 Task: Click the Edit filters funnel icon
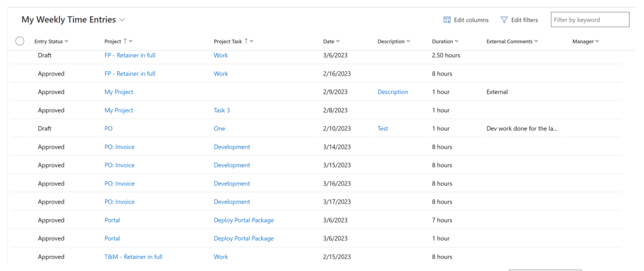coord(504,20)
